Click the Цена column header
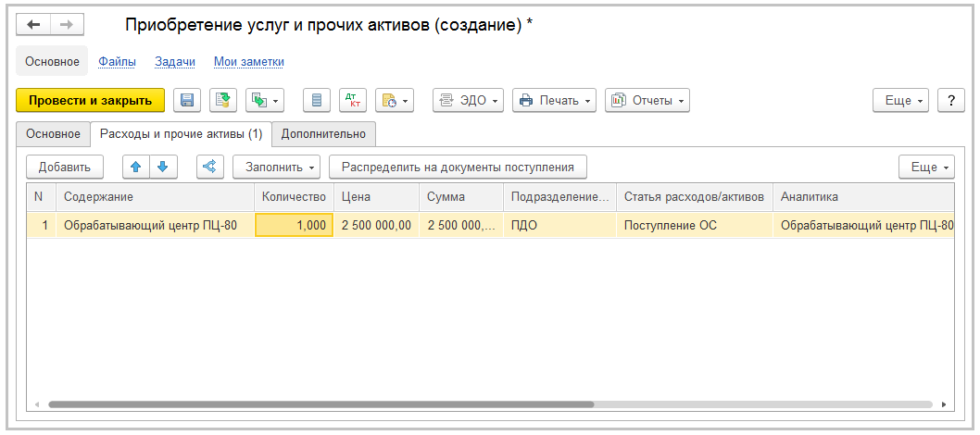Image resolution: width=980 pixels, height=435 pixels. coord(376,196)
